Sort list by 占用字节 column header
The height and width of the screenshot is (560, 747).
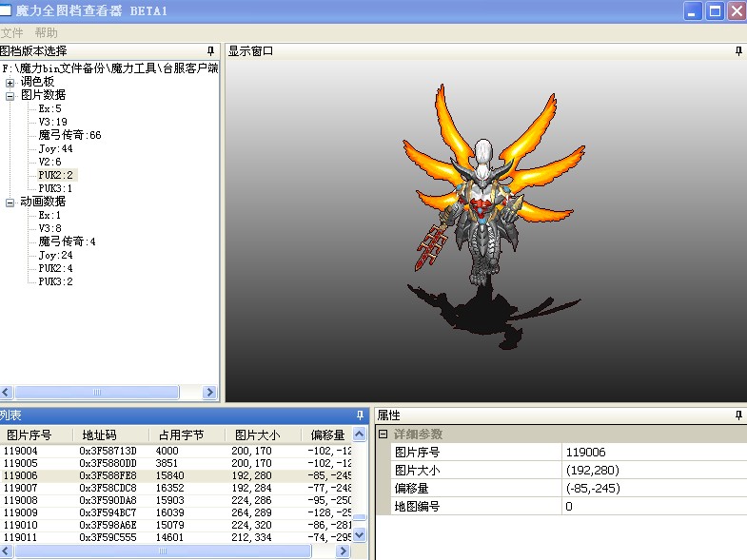(x=176, y=434)
